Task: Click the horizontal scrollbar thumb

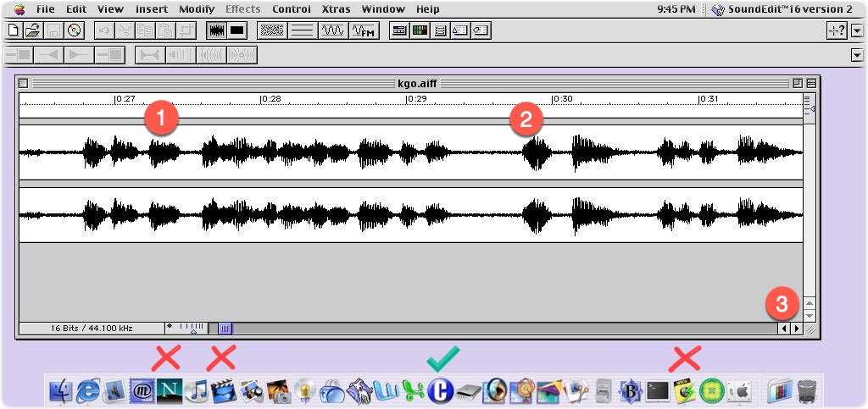Action: (225, 329)
